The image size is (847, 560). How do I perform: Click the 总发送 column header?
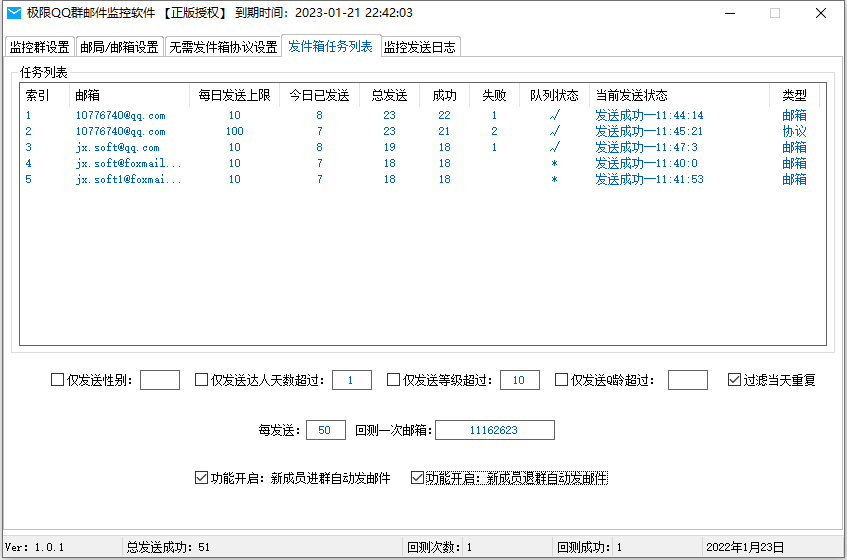(x=389, y=95)
